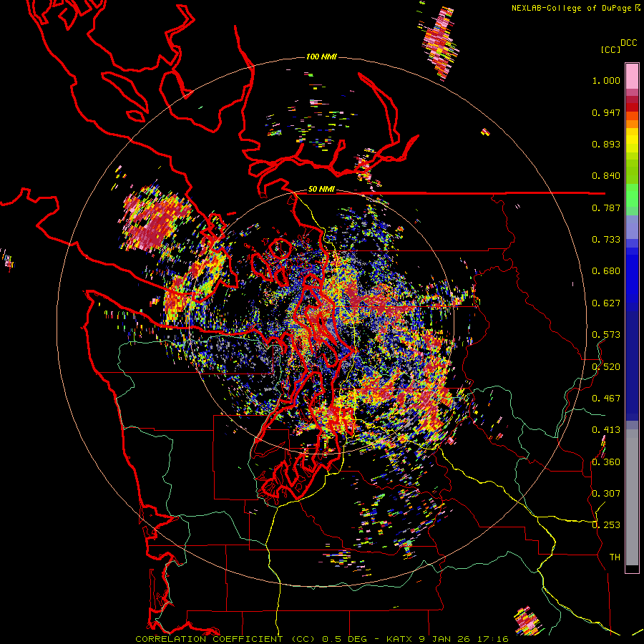Pick the gray segment of the color bar
644x644 pixels.
tap(632, 497)
